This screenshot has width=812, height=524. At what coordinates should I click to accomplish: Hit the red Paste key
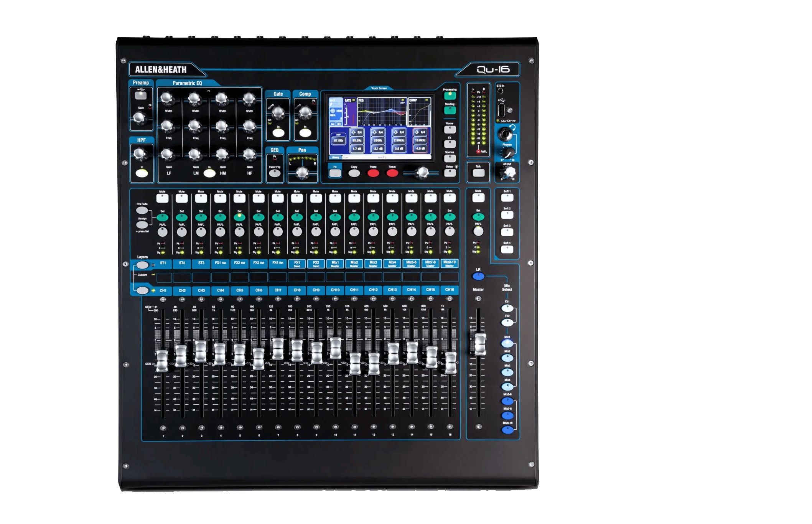(x=373, y=173)
